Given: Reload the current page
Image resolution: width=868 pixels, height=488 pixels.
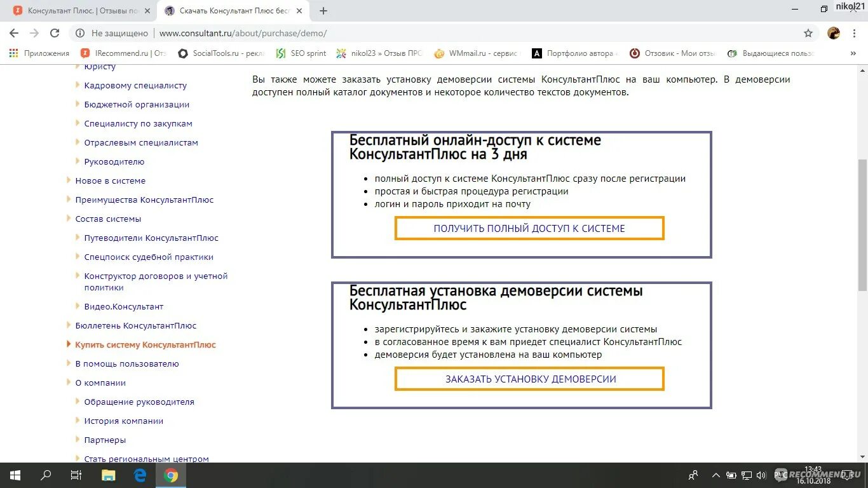Looking at the screenshot, I should pos(55,33).
